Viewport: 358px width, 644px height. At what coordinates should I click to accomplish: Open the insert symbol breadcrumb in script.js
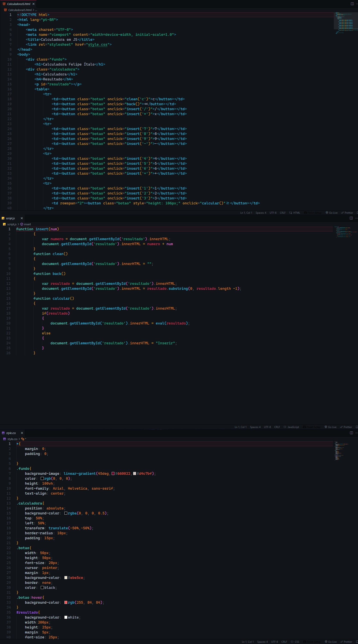[x=26, y=224]
